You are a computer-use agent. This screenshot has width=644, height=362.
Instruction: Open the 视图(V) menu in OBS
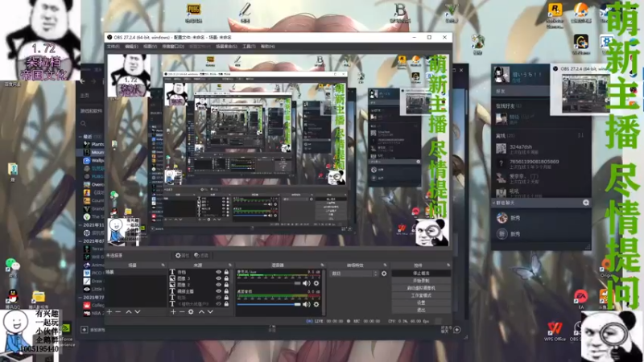pos(150,47)
